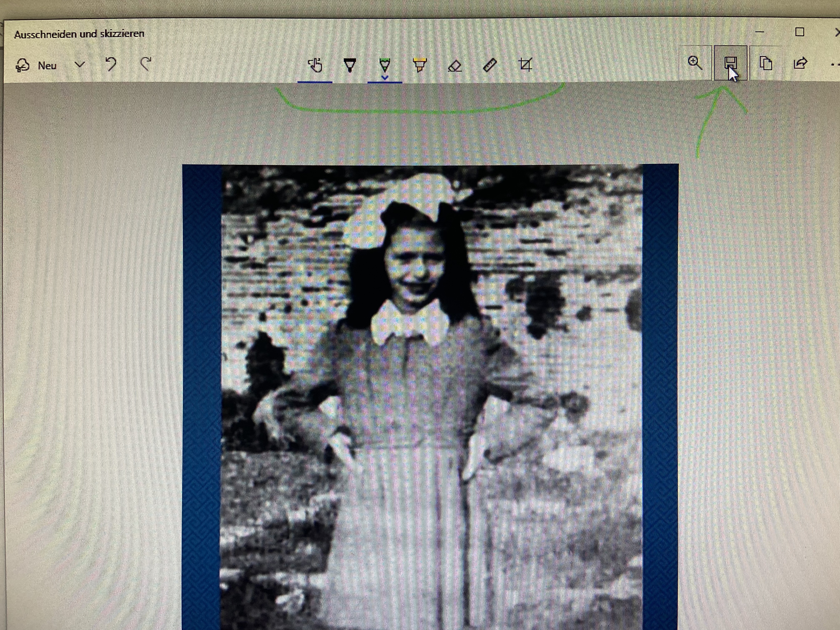Save the snip with floppy icon
This screenshot has width=840, height=630.
coord(730,63)
